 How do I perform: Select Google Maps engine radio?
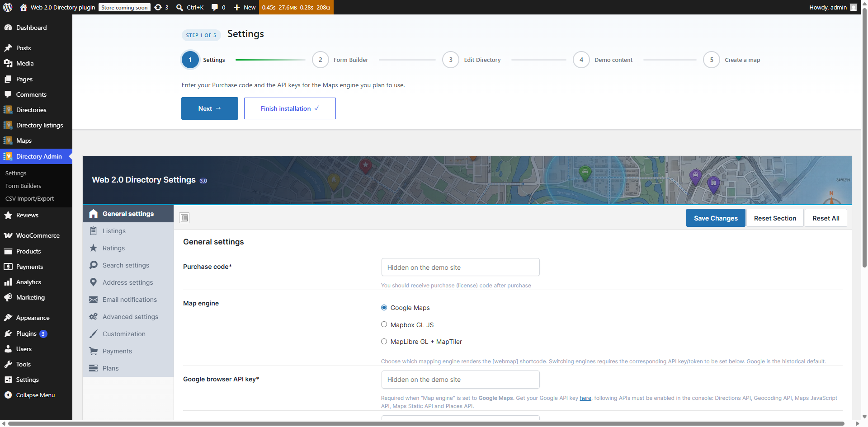pyautogui.click(x=384, y=308)
